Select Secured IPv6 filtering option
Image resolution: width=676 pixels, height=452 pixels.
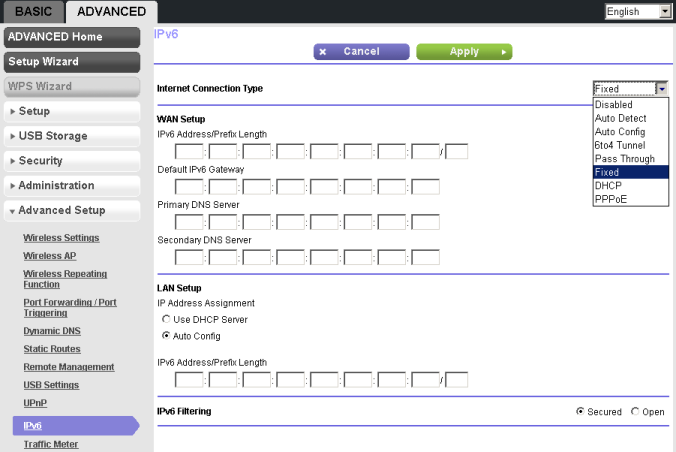tap(580, 411)
